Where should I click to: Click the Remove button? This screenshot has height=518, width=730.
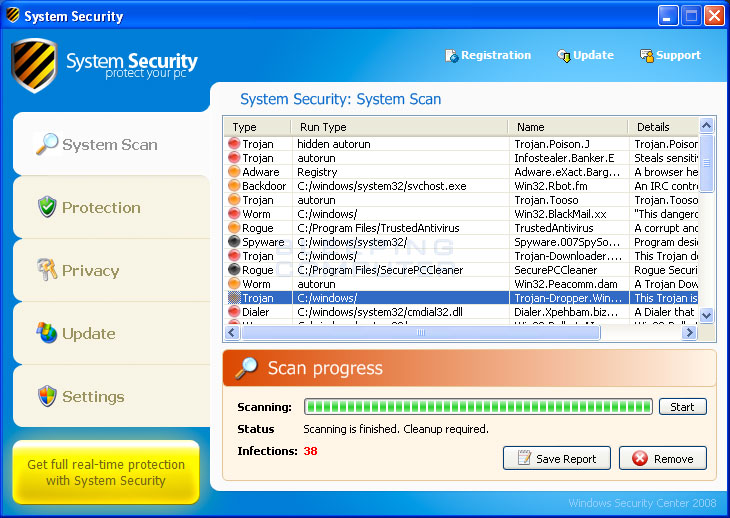coord(663,458)
